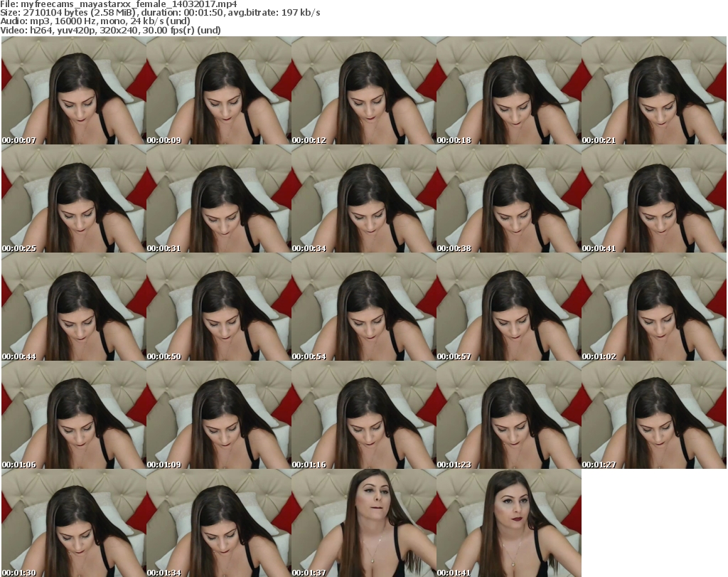Pick the video frame at 00:00:50
The image size is (728, 577).
[219, 307]
